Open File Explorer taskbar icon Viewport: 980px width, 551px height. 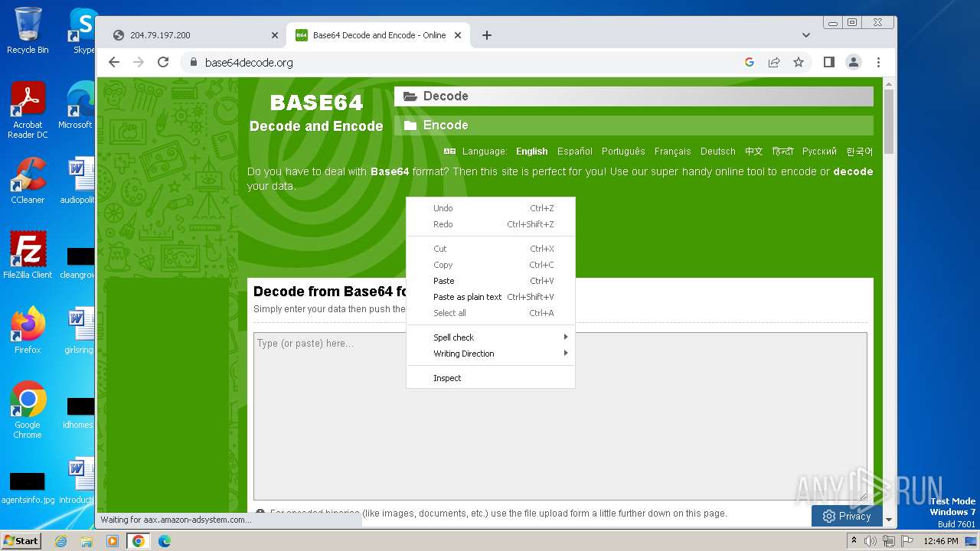87,541
